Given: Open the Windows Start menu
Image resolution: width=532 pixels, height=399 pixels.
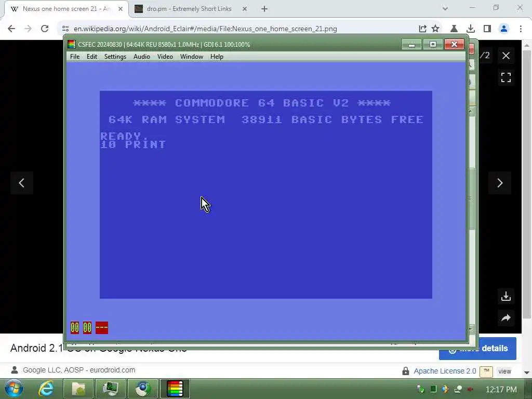Looking at the screenshot, I should (14, 389).
